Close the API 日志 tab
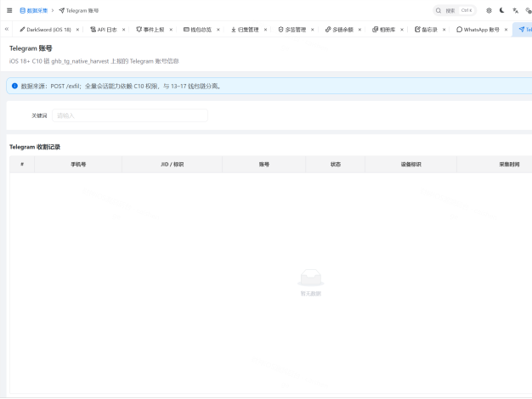This screenshot has height=399, width=532. coord(124,30)
